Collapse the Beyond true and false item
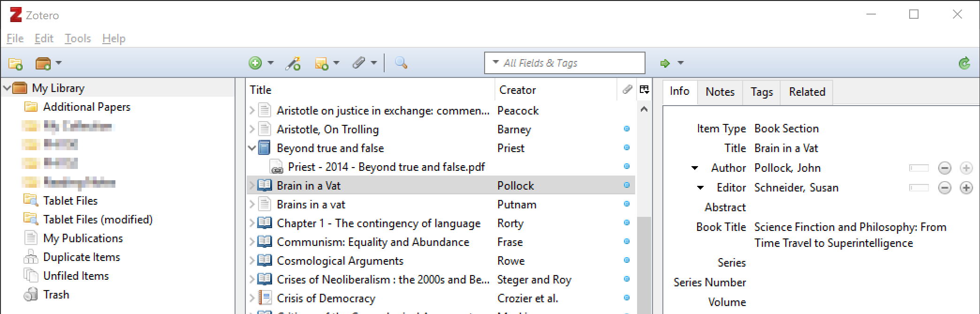 (x=252, y=148)
